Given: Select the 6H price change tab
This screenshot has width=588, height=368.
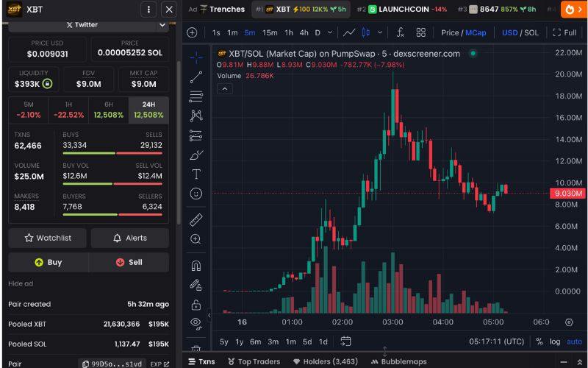Looking at the screenshot, I should click(108, 110).
